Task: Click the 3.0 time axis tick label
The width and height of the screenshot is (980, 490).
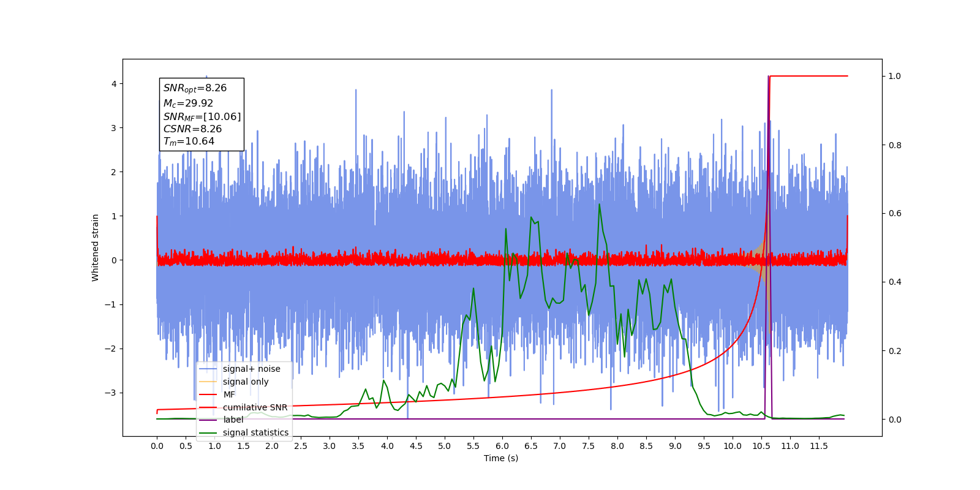Action: (330, 446)
